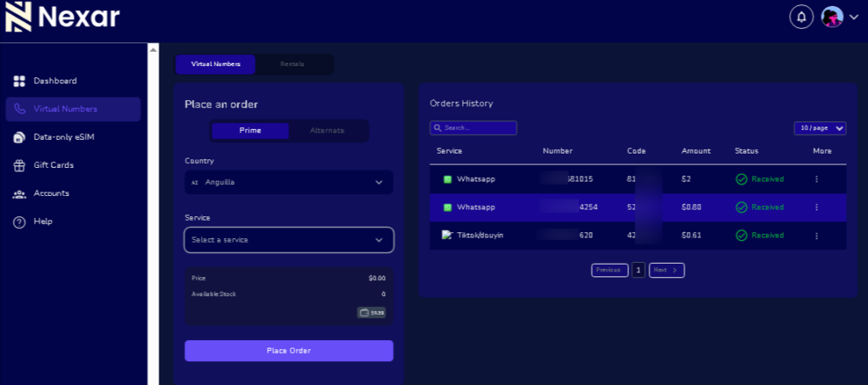Open the user profile avatar menu
Screen dimensions: 868x385
[832, 17]
